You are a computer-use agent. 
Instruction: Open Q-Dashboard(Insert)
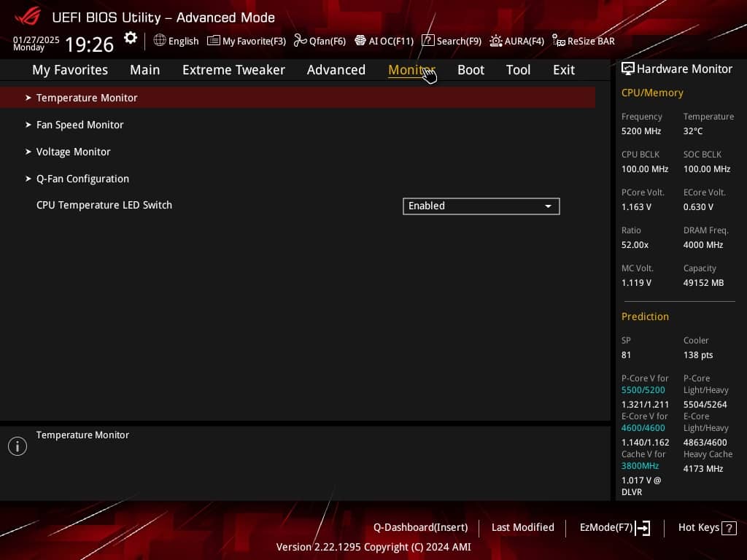[x=421, y=528]
